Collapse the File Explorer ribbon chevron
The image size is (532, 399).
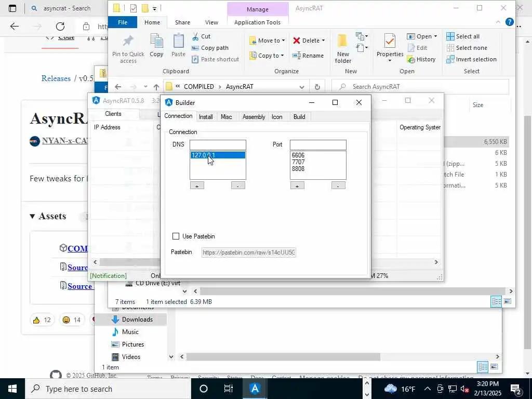pos(498,22)
